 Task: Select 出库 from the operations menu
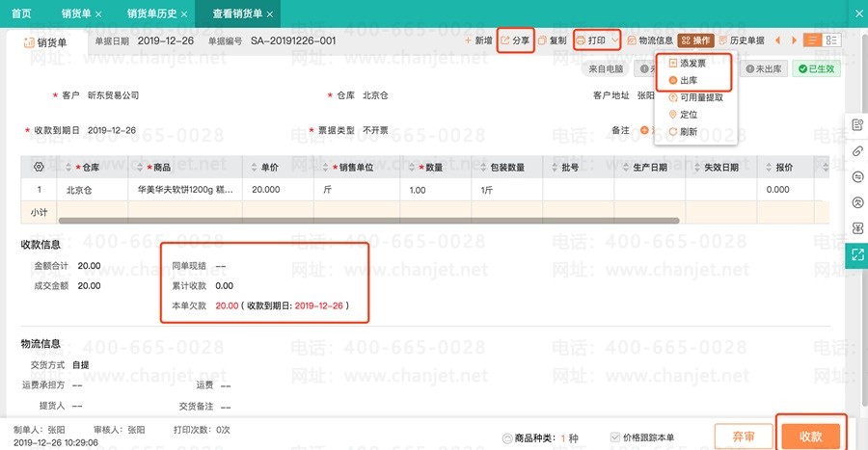tap(683, 80)
